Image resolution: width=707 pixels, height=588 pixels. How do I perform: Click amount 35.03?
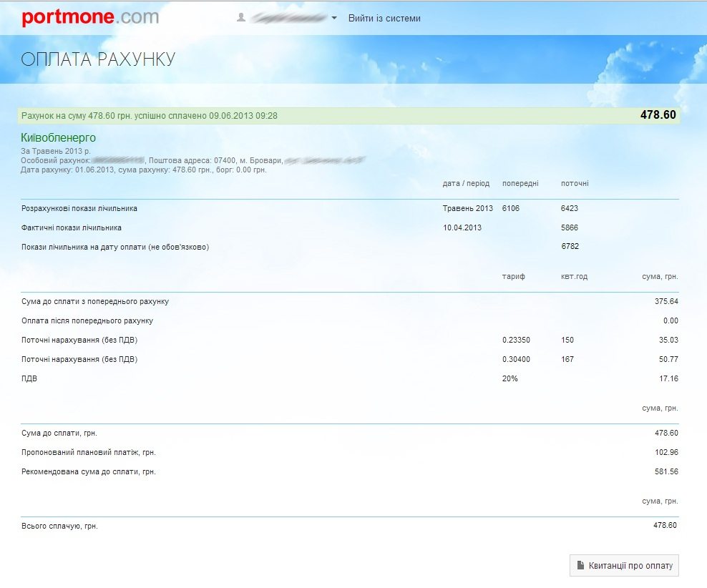coord(668,340)
